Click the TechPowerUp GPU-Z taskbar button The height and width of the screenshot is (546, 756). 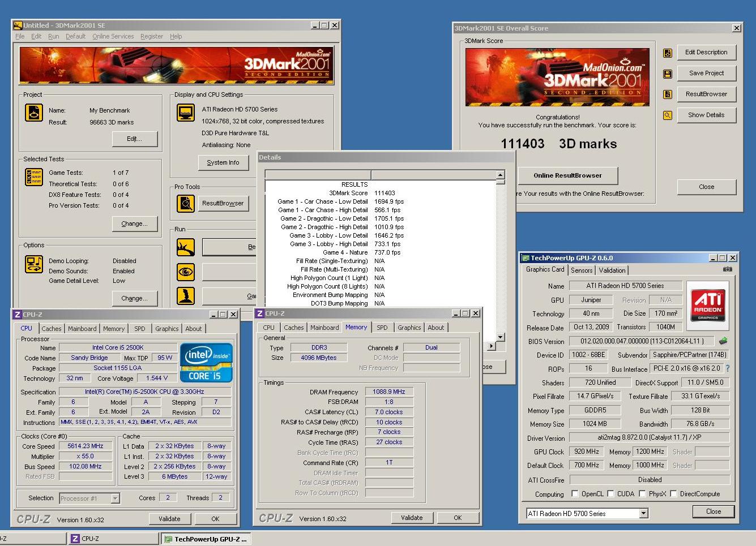click(x=206, y=539)
